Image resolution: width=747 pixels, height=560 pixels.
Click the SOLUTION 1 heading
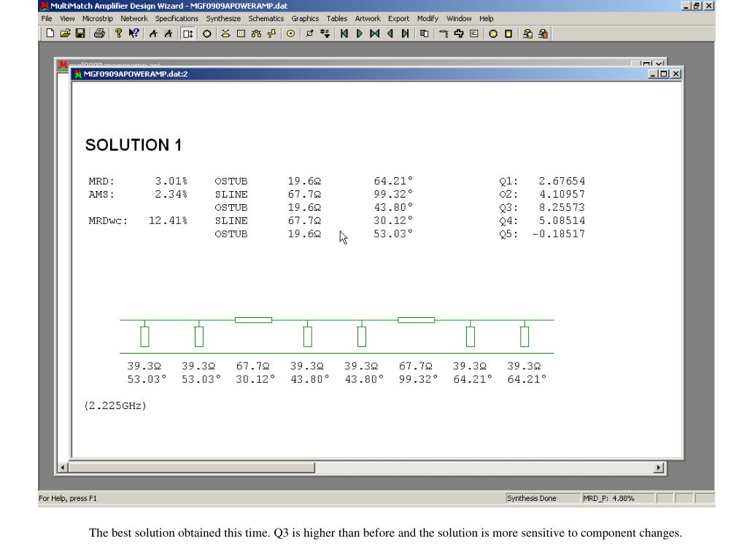pyautogui.click(x=133, y=145)
